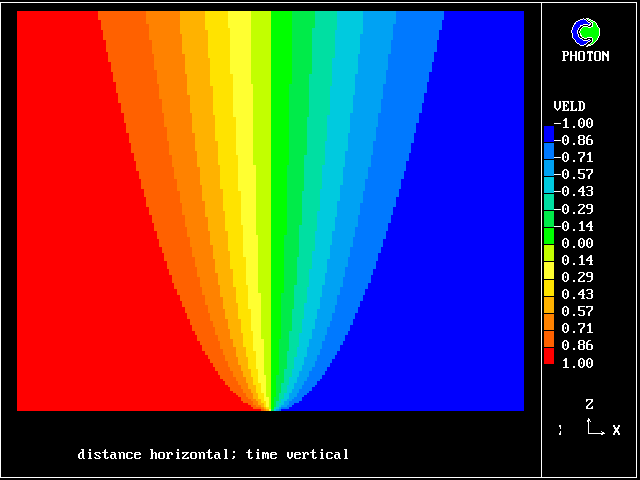Screen dimensions: 640x480
Task: Click the 1.00 value at legend bottom
Action: pos(577,363)
